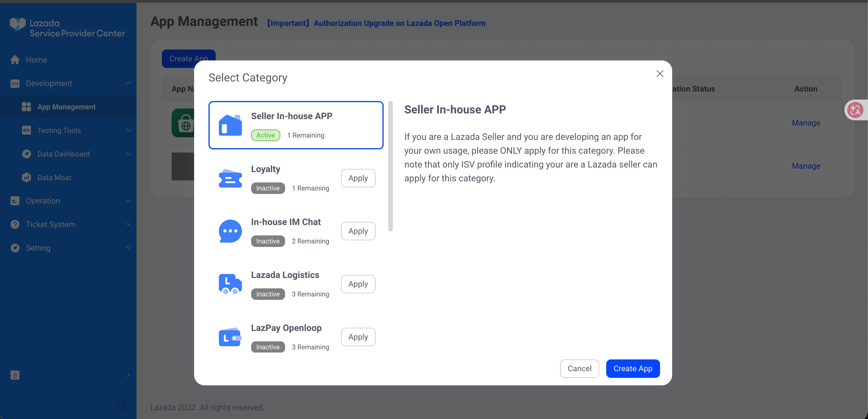Expand the Ticket System chevron
Screen dimensions: 868x419
(128, 224)
